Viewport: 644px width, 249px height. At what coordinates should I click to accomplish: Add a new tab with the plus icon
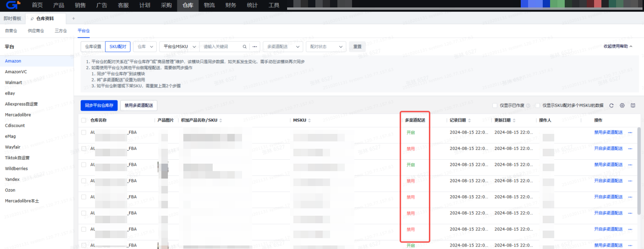point(73,18)
